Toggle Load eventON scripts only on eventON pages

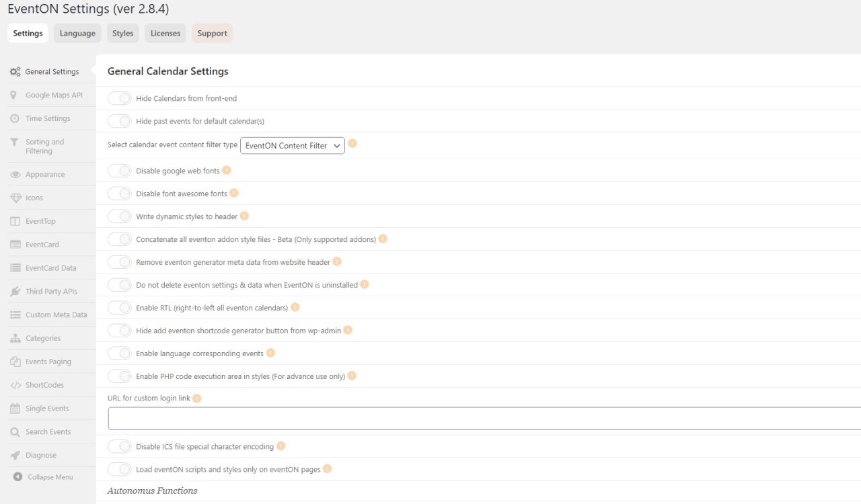click(x=119, y=469)
